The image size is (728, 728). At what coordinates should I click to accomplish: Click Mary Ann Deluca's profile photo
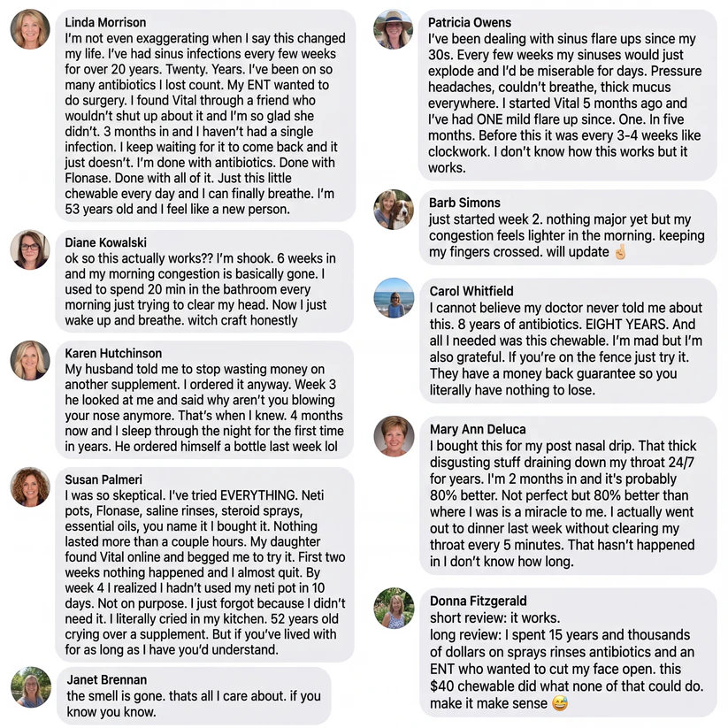394,436
